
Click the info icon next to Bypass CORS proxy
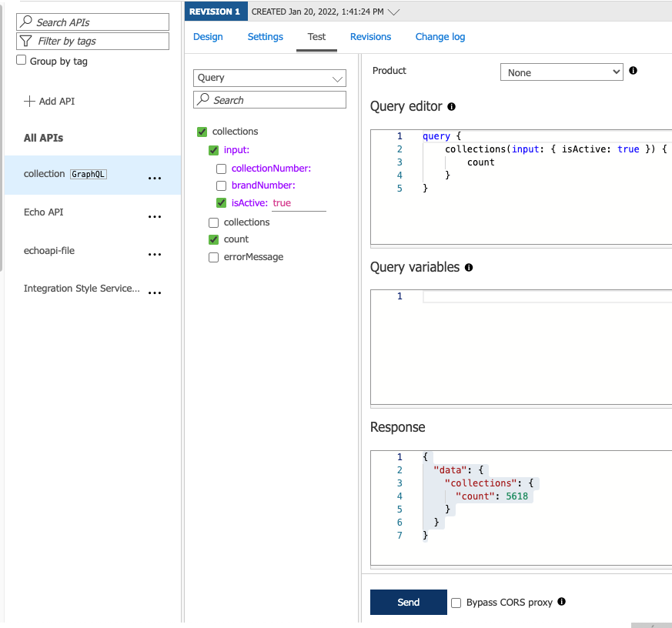click(x=561, y=602)
